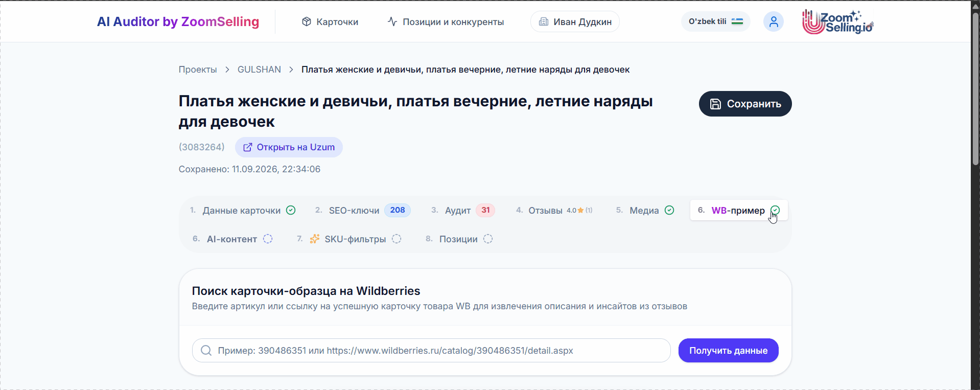
Task: Focus the Wildberries article search field
Action: [431, 350]
